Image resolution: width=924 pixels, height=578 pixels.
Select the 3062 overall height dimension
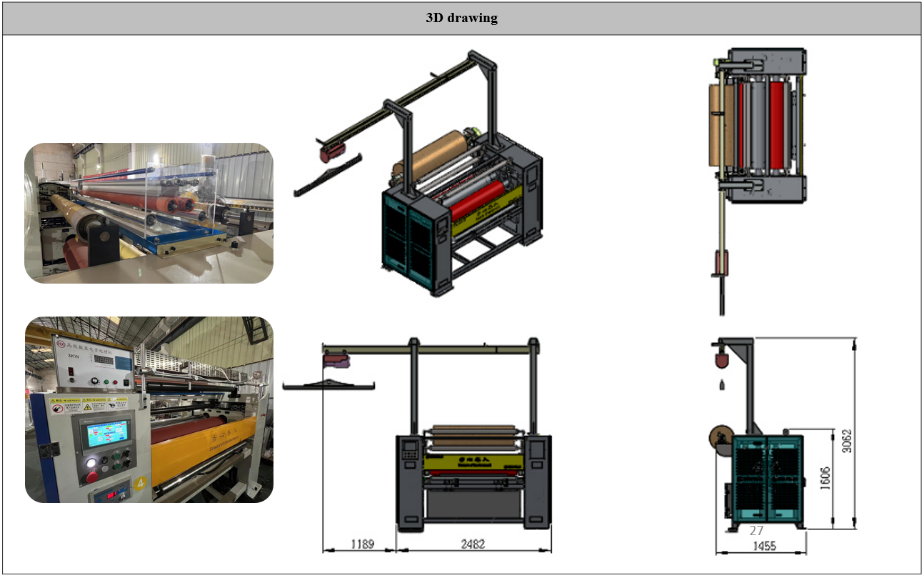point(848,434)
